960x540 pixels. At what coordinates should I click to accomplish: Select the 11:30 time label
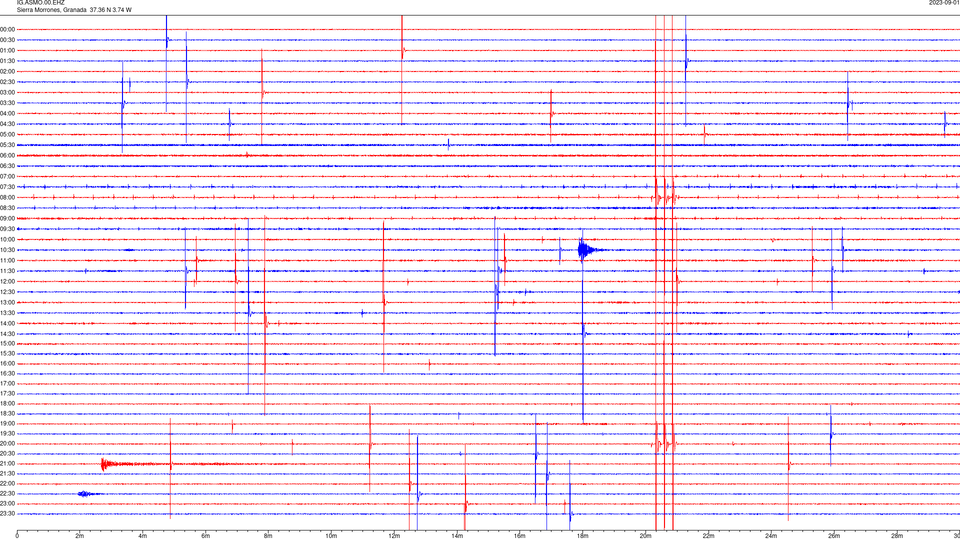pos(8,271)
